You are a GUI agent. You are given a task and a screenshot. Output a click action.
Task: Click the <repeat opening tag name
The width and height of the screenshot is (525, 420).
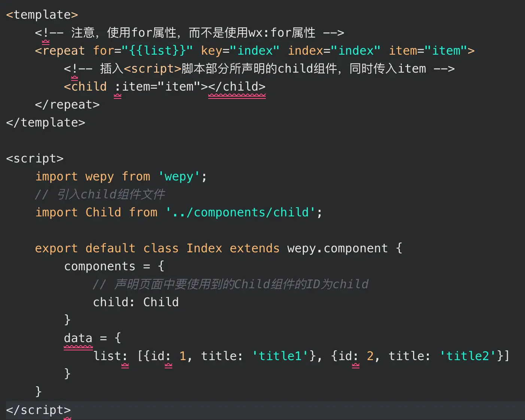(x=60, y=51)
